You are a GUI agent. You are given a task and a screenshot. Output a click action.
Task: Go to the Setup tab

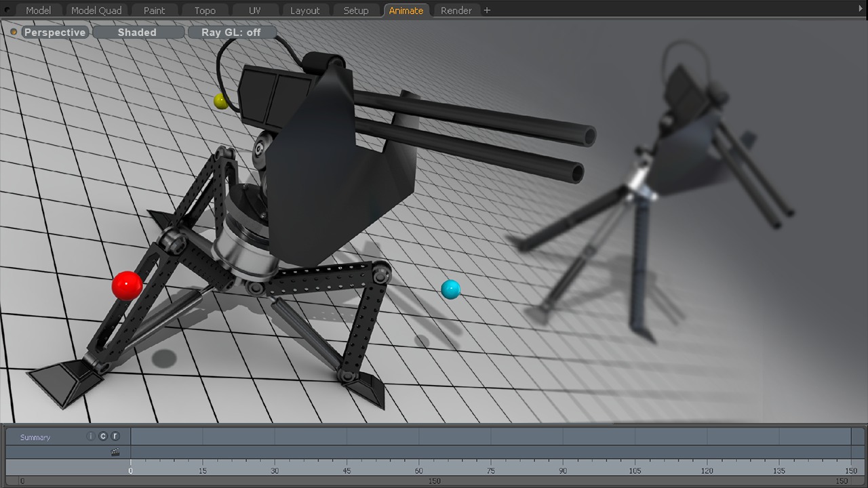click(355, 10)
